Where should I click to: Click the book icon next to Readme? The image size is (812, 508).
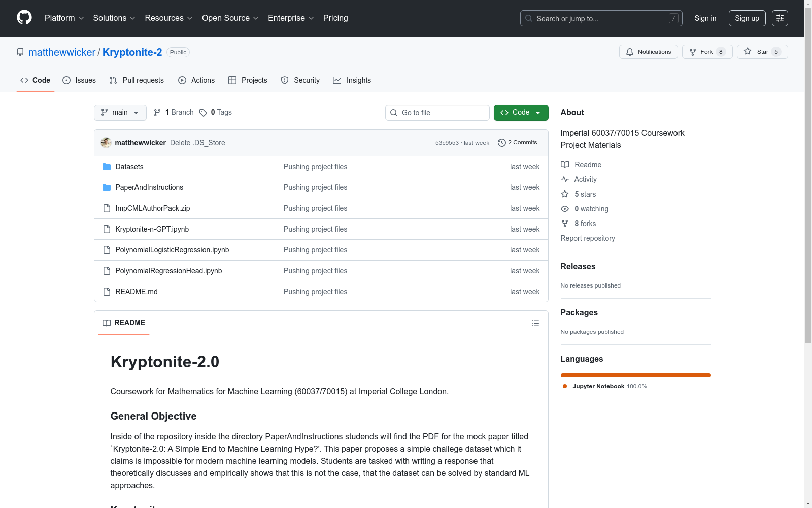pos(565,165)
